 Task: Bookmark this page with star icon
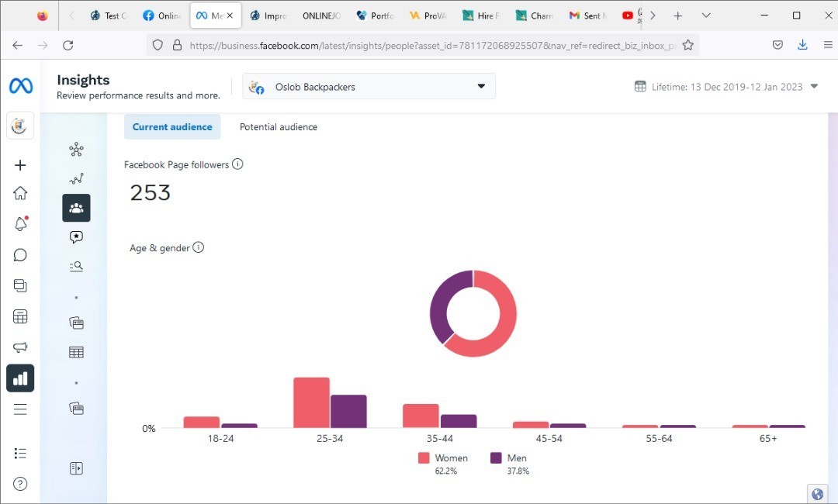[687, 46]
